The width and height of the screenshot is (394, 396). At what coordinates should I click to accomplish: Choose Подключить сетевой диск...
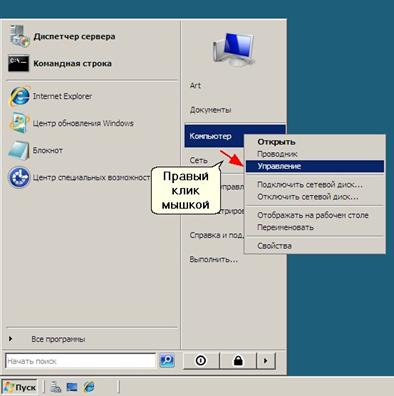pos(315,185)
